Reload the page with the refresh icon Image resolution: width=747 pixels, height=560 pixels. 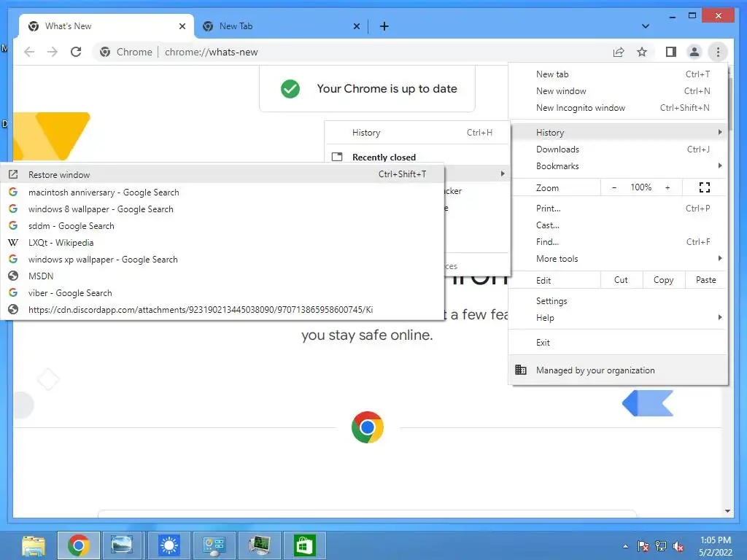(x=76, y=52)
